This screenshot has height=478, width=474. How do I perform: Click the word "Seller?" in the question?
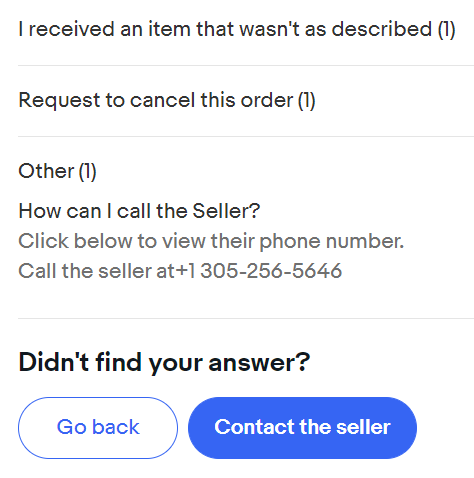click(x=226, y=211)
